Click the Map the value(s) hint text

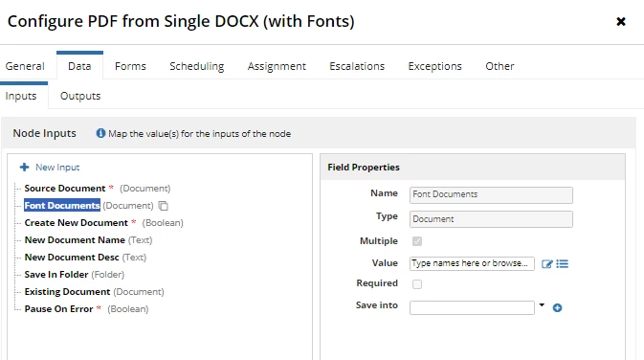pos(200,133)
